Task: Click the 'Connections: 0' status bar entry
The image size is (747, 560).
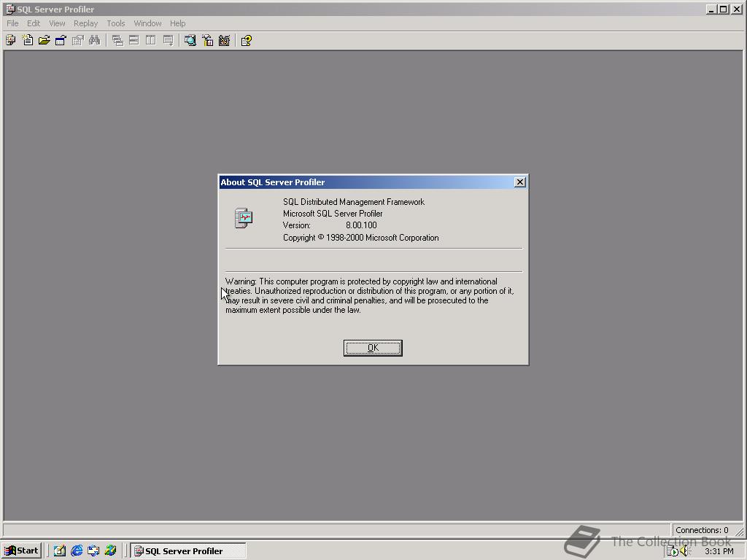Action: tap(702, 530)
